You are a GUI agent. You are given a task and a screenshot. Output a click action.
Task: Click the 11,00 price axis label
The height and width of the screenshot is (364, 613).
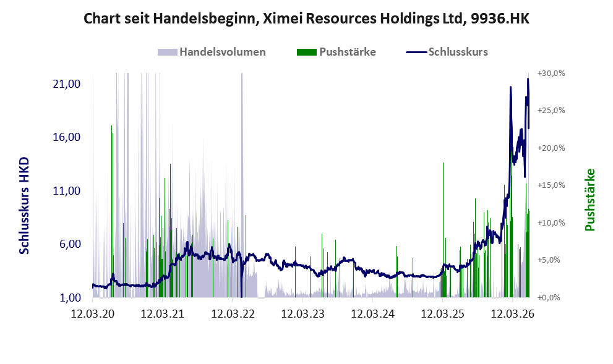66,191
